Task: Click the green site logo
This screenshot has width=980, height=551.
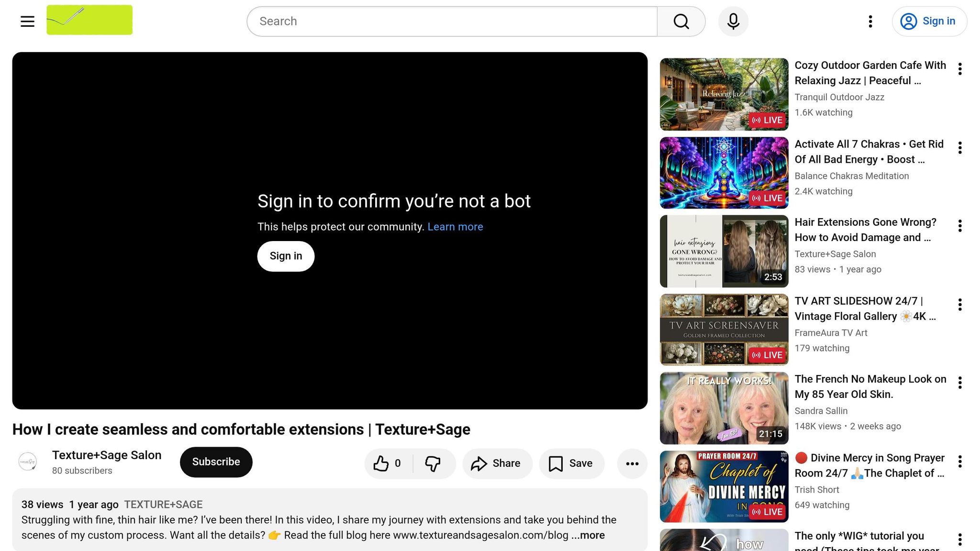Action: pos(89,20)
